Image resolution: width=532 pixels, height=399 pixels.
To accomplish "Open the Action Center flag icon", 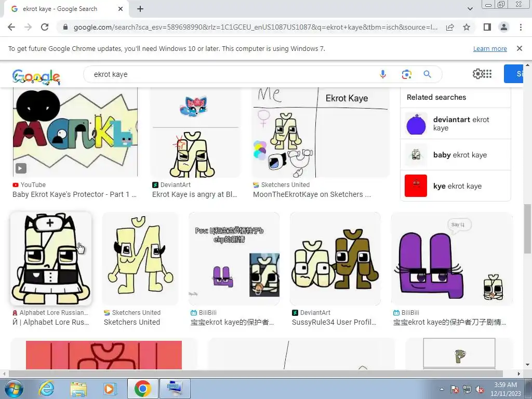I will pyautogui.click(x=454, y=389).
